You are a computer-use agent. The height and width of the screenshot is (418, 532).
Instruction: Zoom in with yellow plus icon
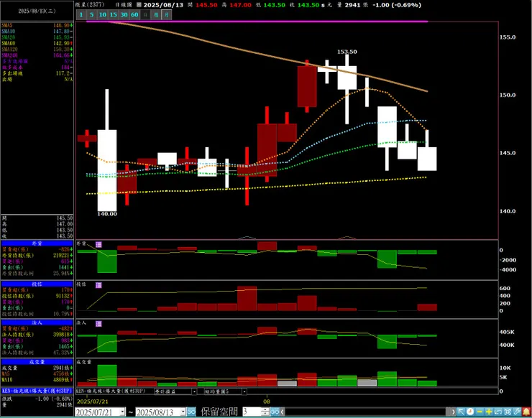[489, 412]
